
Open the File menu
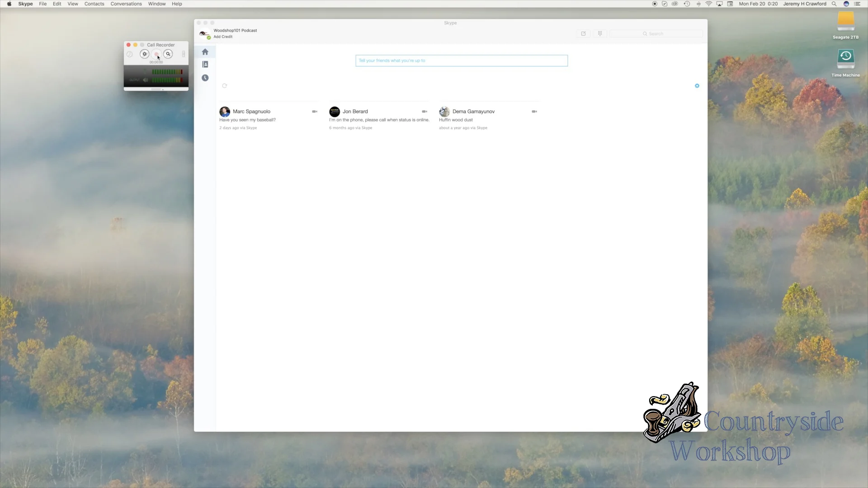click(43, 4)
